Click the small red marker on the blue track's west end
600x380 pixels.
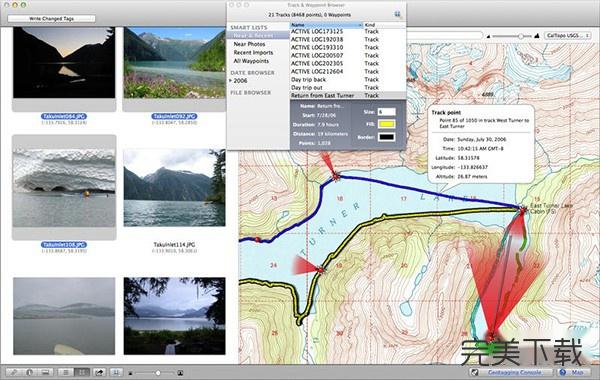coord(258,240)
